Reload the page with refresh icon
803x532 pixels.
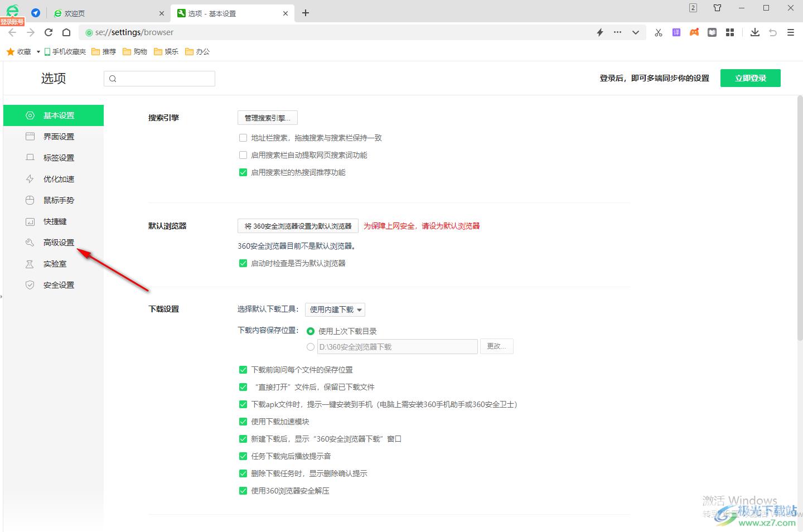pos(49,32)
